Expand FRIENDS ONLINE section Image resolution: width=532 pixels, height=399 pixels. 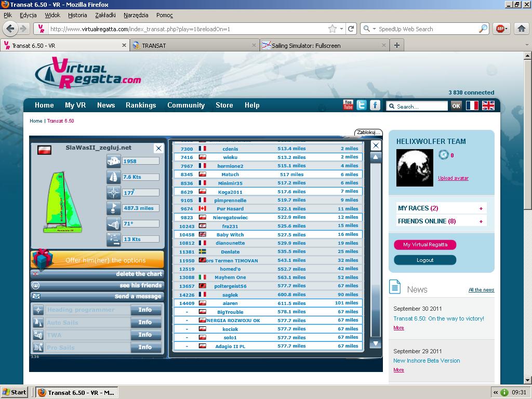click(x=481, y=221)
